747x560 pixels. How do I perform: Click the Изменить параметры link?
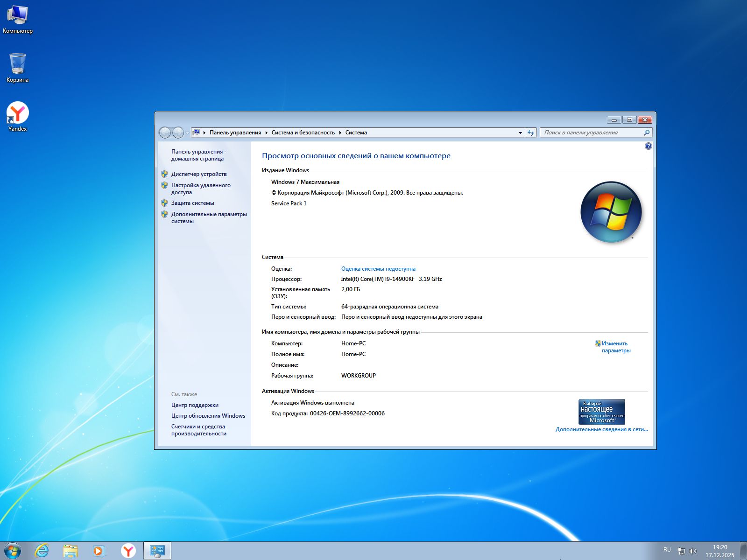[x=615, y=347]
